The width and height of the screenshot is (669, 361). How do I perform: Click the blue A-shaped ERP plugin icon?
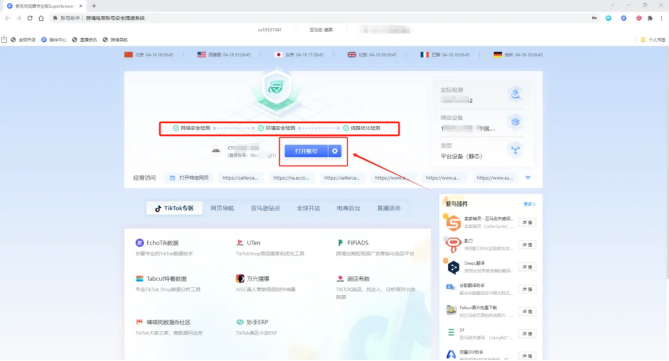pyautogui.click(x=451, y=354)
